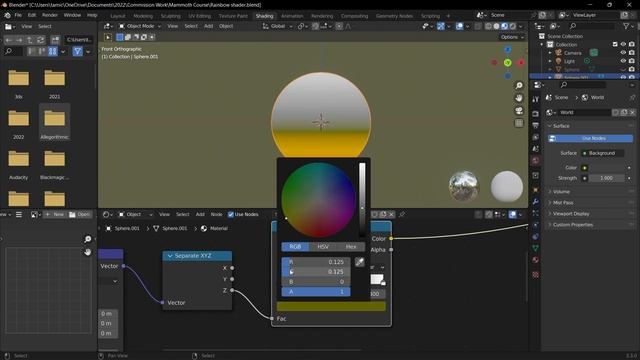640x360 pixels.
Task: Toggle viewport overlays button
Action: 460,26
